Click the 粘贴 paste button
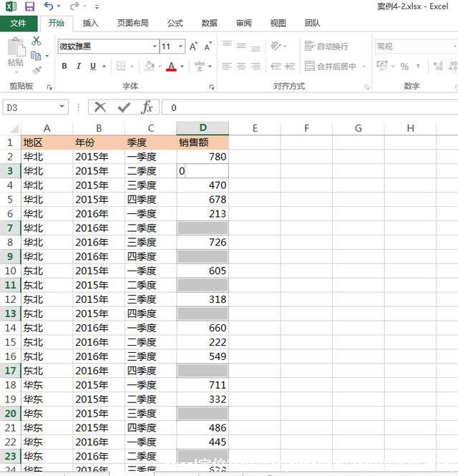This screenshot has width=458, height=476. (15, 54)
